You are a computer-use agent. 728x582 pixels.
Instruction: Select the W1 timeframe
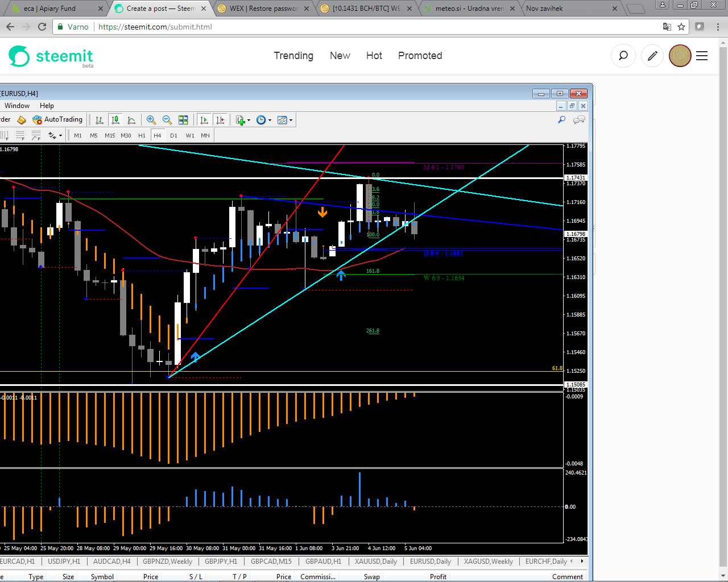click(x=190, y=135)
